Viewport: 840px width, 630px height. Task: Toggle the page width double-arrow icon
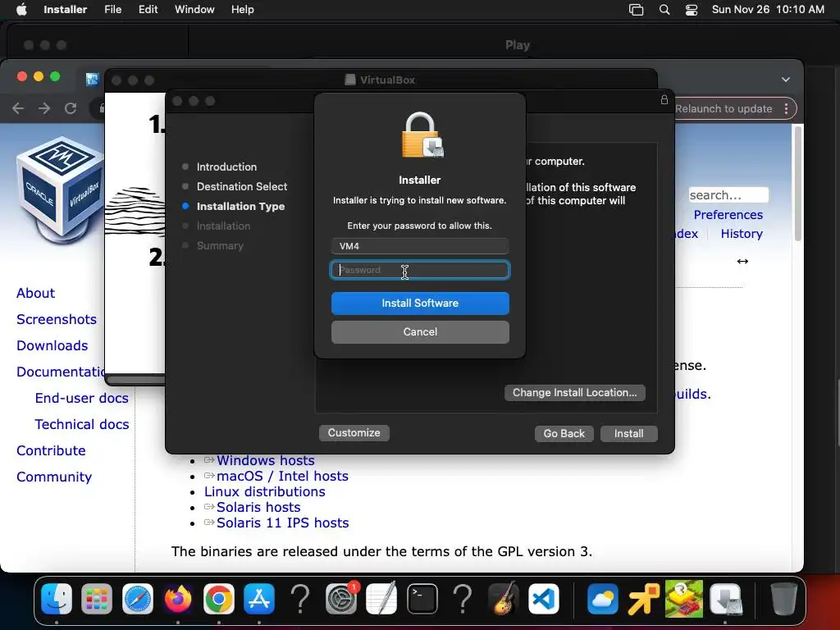pos(742,262)
